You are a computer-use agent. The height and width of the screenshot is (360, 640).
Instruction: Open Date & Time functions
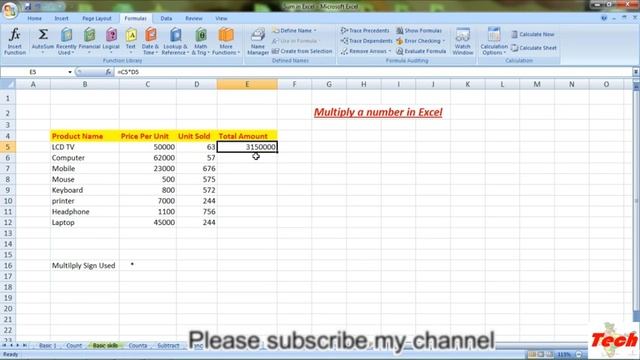click(x=150, y=41)
